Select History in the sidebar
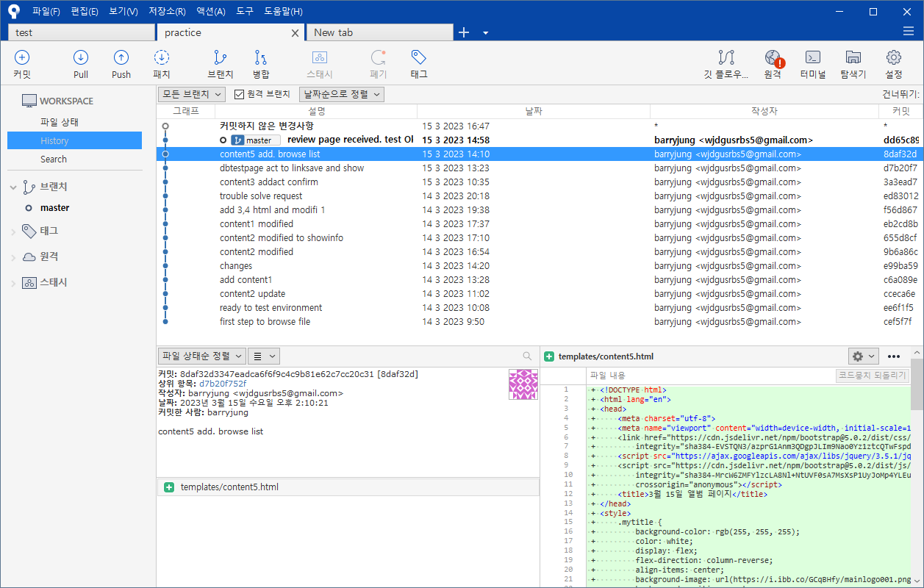The image size is (924, 588). pos(74,140)
